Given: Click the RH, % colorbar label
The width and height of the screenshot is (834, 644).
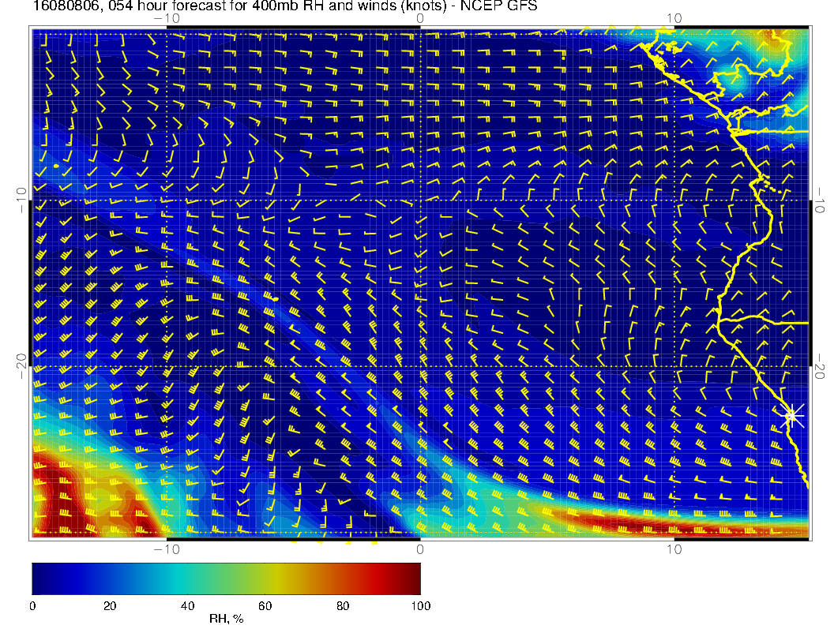Looking at the screenshot, I should pos(226,619).
